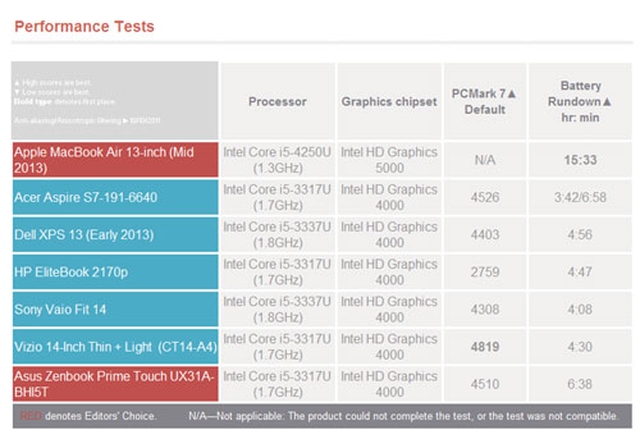Click the battery time 4:08

580,309
